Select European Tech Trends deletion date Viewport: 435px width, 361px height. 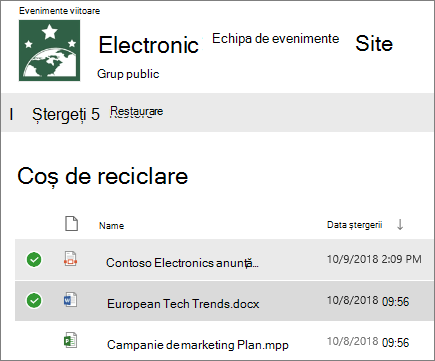pyautogui.click(x=368, y=301)
